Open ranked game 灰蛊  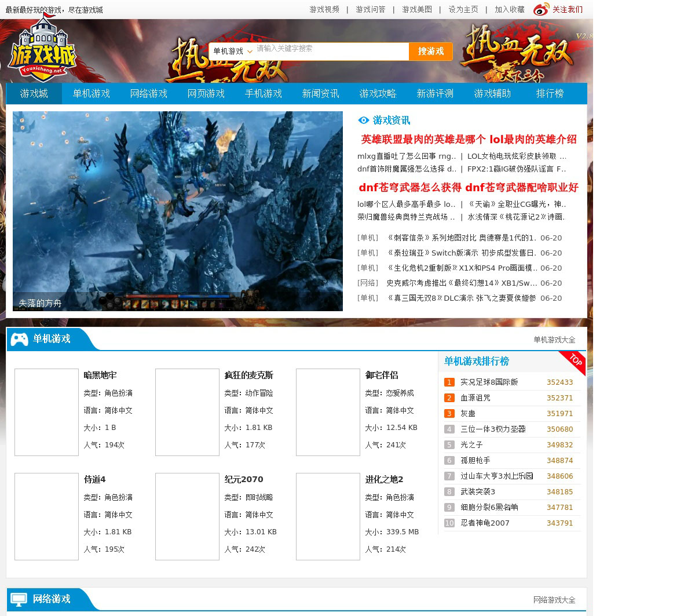[468, 413]
